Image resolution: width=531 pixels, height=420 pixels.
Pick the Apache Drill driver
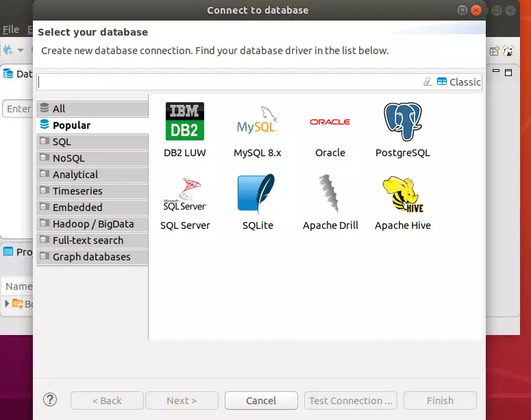click(x=330, y=202)
